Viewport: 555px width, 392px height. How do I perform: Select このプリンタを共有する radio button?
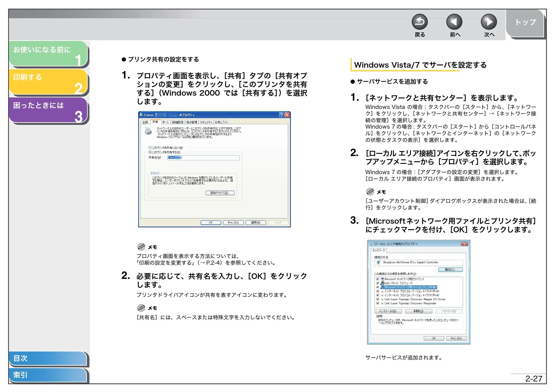[x=150, y=152]
